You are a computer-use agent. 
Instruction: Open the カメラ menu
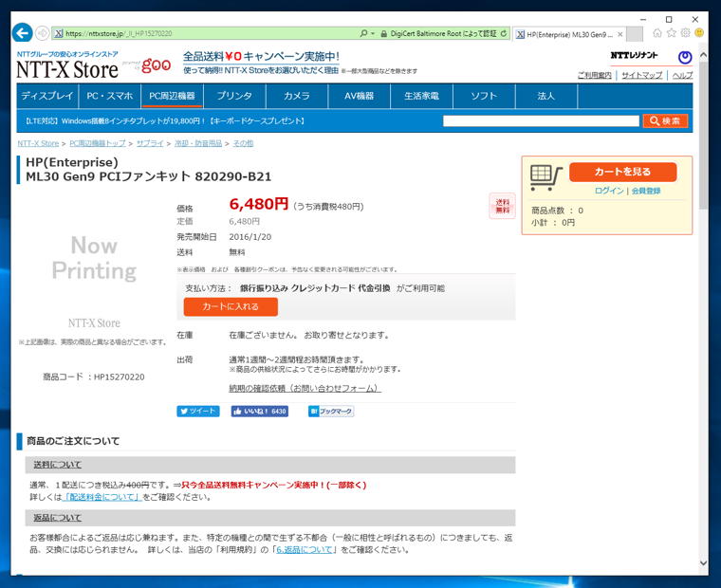(297, 96)
